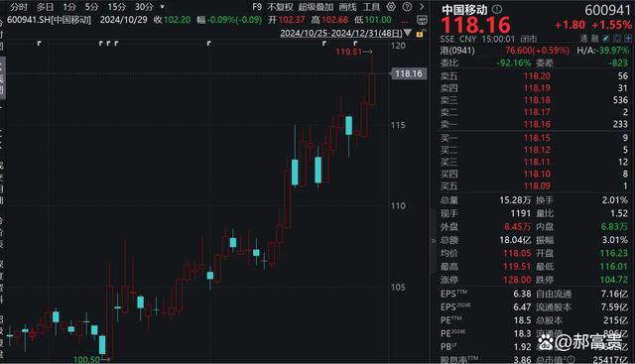Open the help question mark icon

(408, 7)
